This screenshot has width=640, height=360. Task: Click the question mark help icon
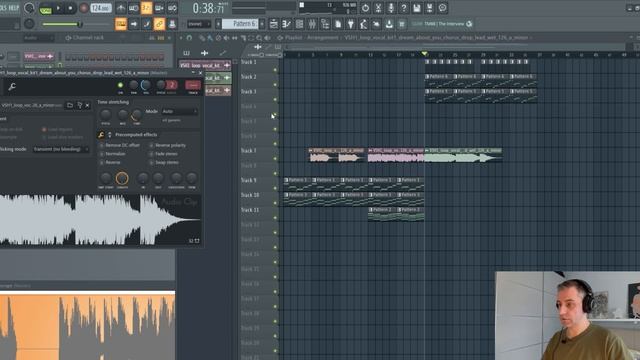click(404, 8)
